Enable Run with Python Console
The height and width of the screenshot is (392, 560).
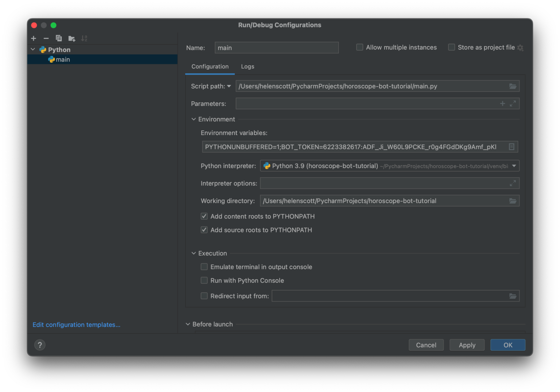204,280
